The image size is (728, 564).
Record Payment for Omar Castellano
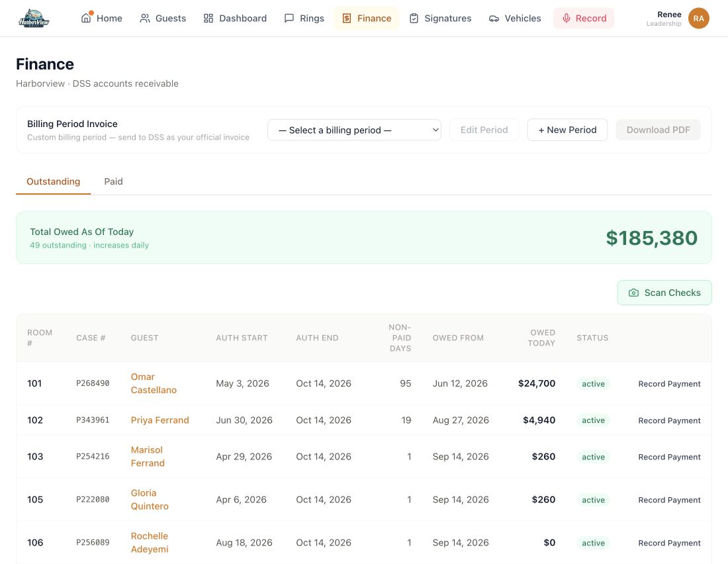tap(669, 384)
